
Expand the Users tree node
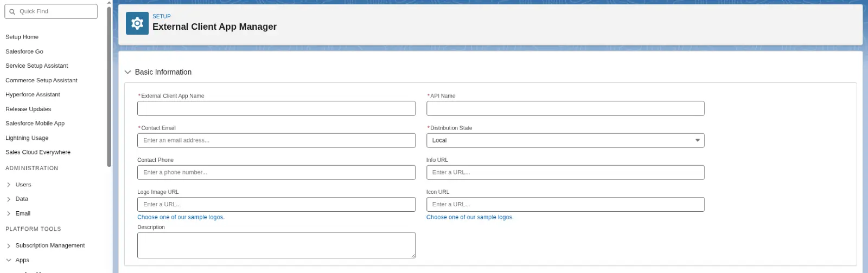[x=9, y=185]
